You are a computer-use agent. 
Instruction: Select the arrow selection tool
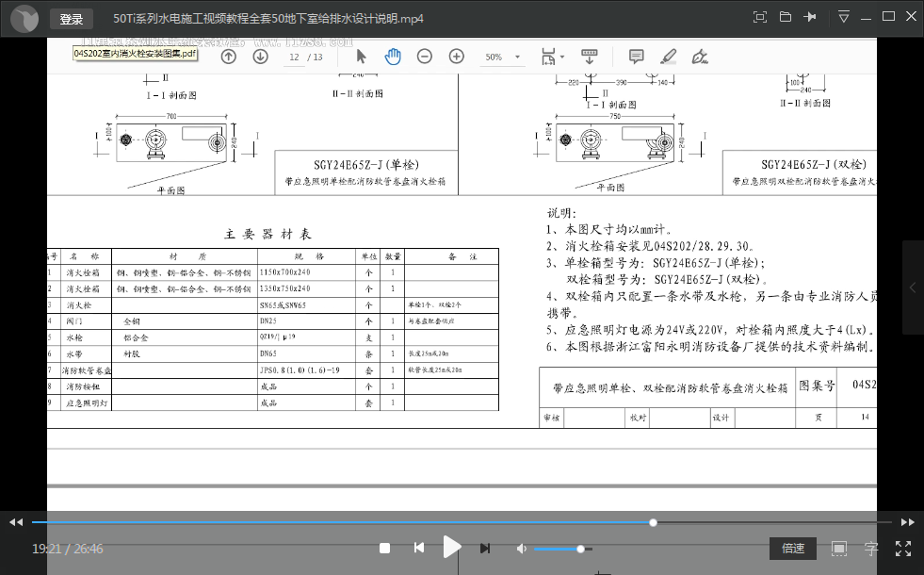[362, 57]
